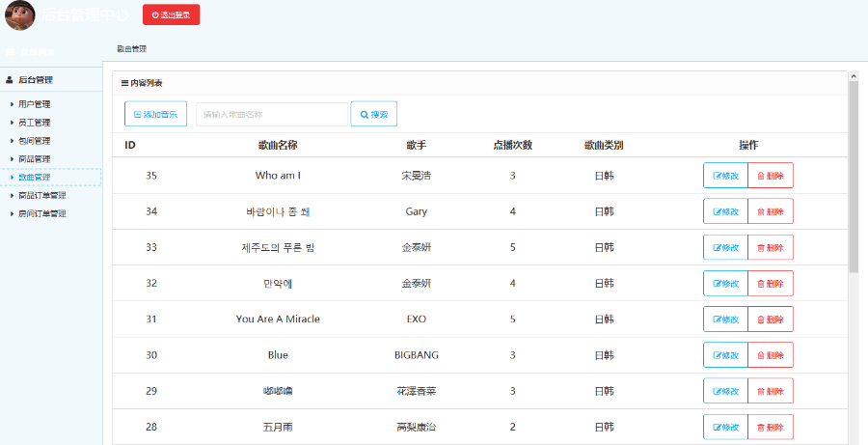Click the 歌手 column header

[x=417, y=145]
